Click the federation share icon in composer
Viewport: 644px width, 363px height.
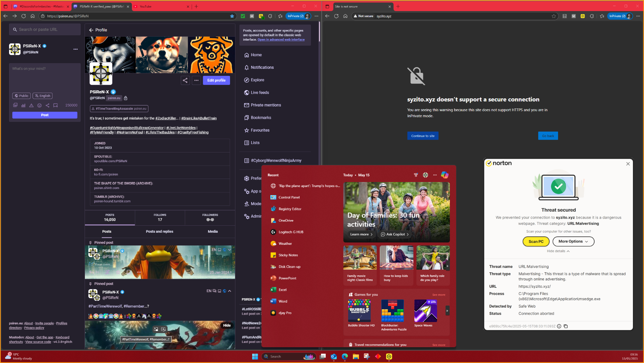tap(47, 105)
